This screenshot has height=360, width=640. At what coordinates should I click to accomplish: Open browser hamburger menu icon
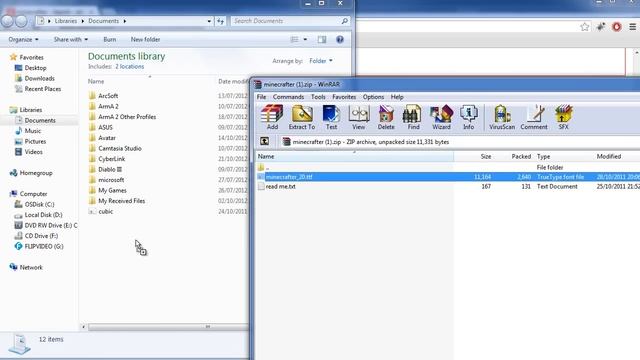click(632, 27)
